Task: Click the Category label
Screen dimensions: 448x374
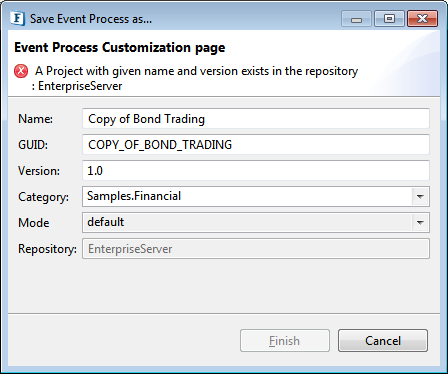Action: tap(43, 197)
